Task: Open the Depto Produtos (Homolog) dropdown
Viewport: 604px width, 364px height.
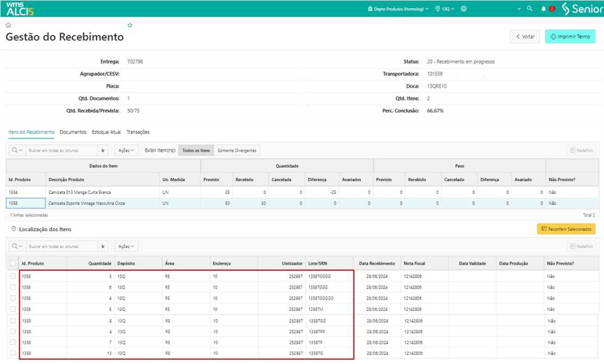Action: point(398,9)
